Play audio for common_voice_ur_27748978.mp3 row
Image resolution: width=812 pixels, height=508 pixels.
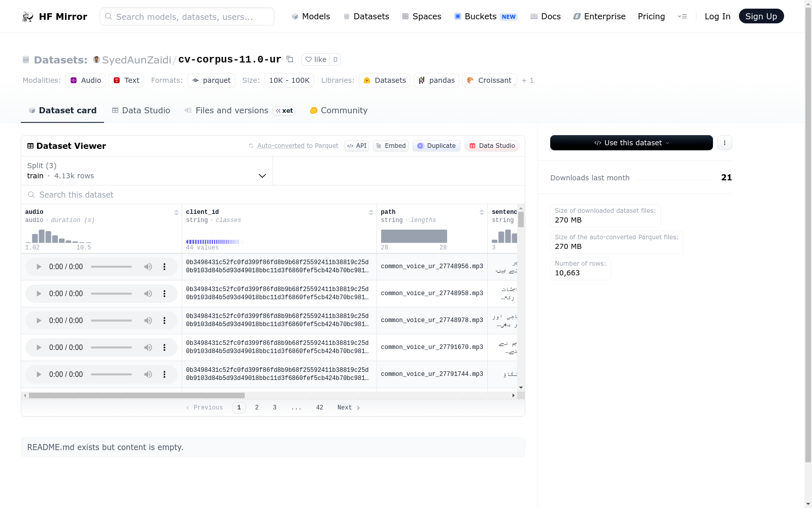click(x=39, y=321)
